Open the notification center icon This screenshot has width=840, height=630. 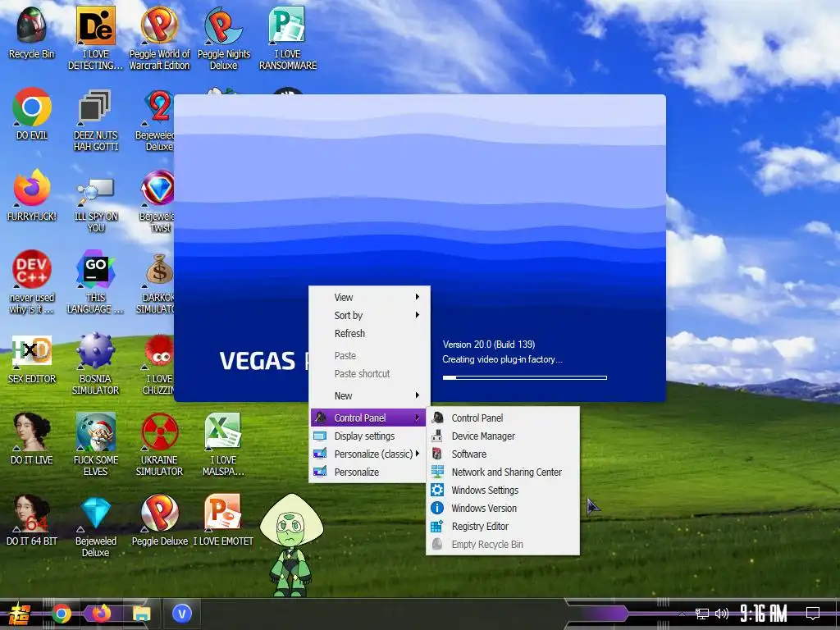(813, 613)
